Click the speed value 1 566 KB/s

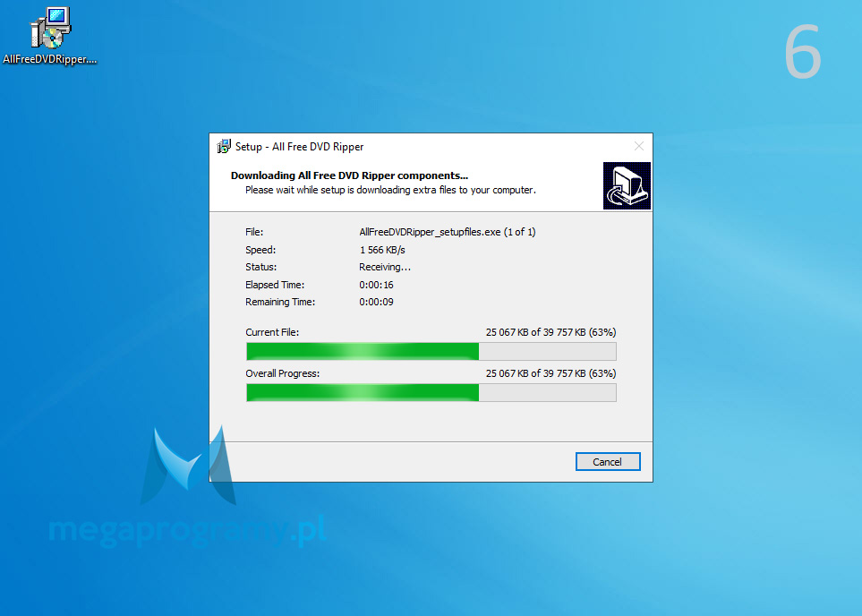pos(382,250)
